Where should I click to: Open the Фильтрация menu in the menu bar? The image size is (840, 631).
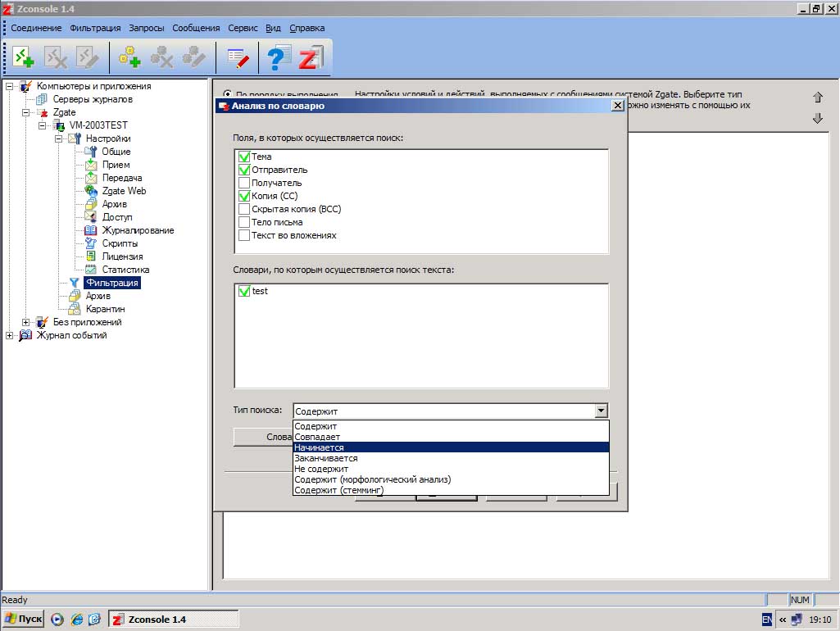pyautogui.click(x=95, y=28)
